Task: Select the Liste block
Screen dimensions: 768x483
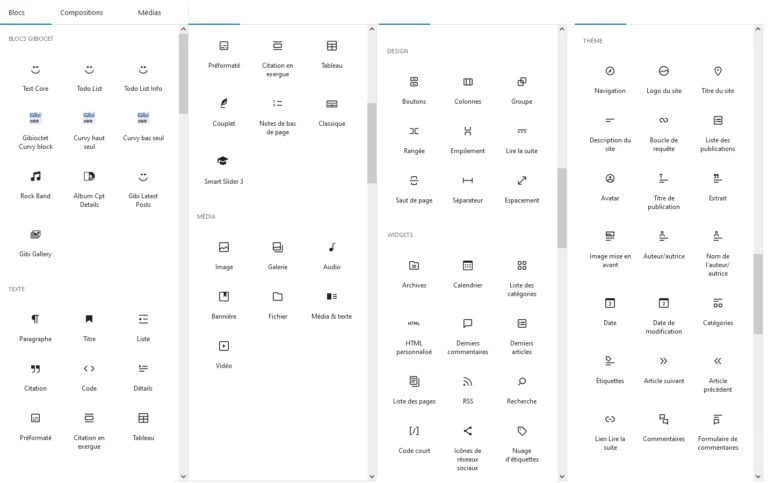Action: click(x=143, y=328)
